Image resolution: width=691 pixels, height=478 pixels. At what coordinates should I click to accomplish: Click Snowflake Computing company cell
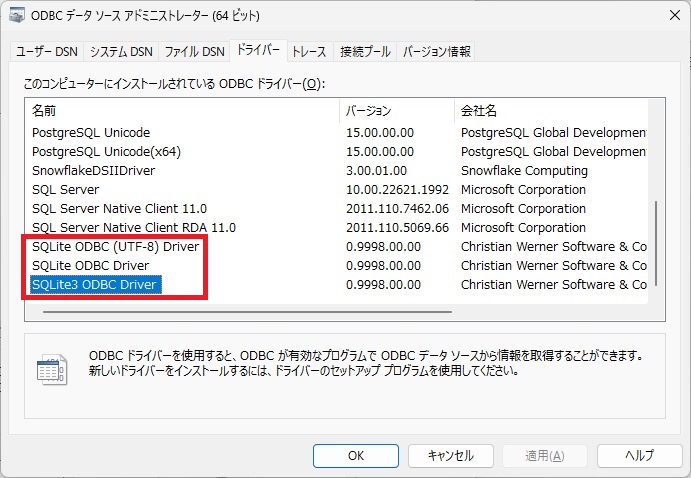[x=524, y=170]
